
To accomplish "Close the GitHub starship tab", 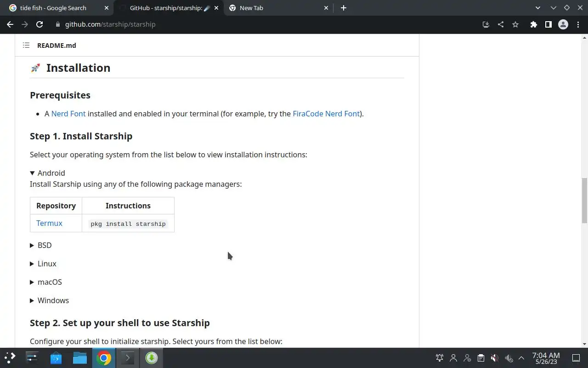I will [216, 8].
